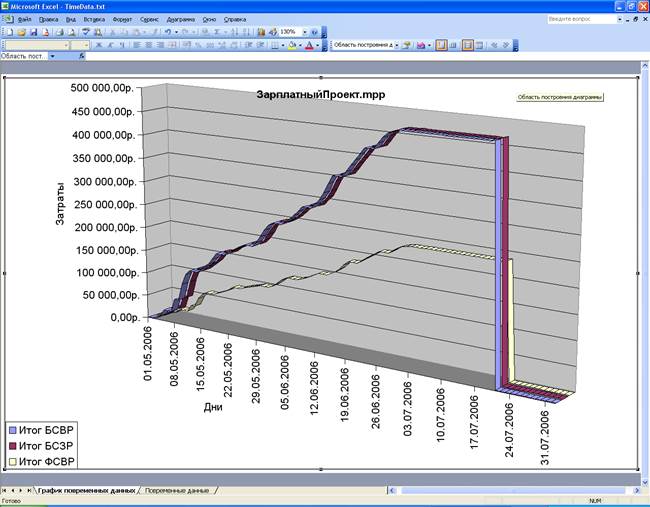The height and width of the screenshot is (507, 650).
Task: Click the Save icon in the toolbar
Action: click(32, 32)
